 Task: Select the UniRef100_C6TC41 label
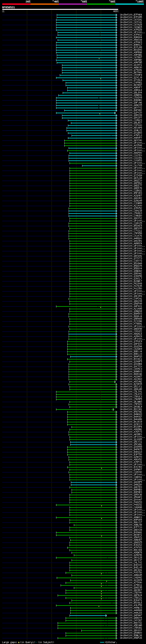(x=131, y=22)
